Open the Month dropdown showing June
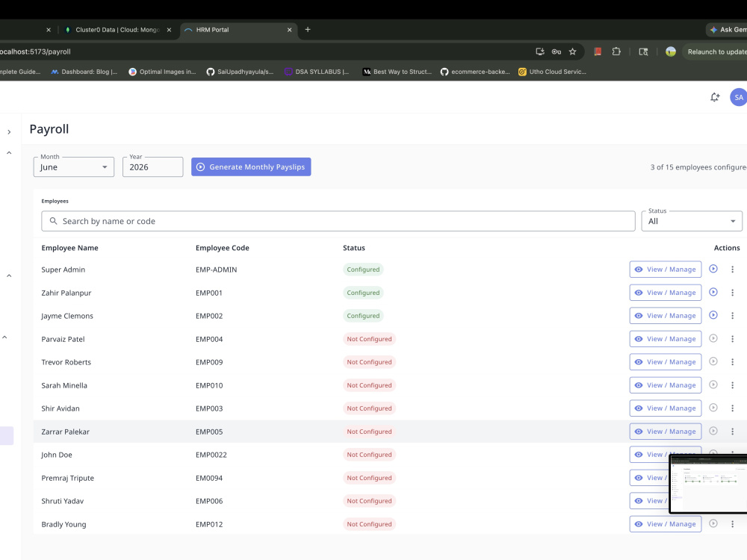 tap(74, 167)
